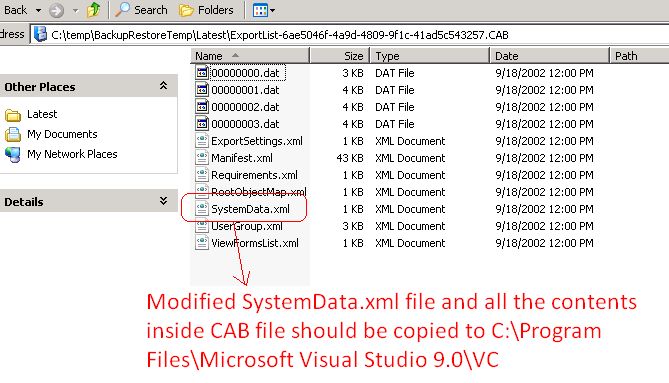
Task: Select the Manifest.xml file icon
Action: click(x=202, y=158)
